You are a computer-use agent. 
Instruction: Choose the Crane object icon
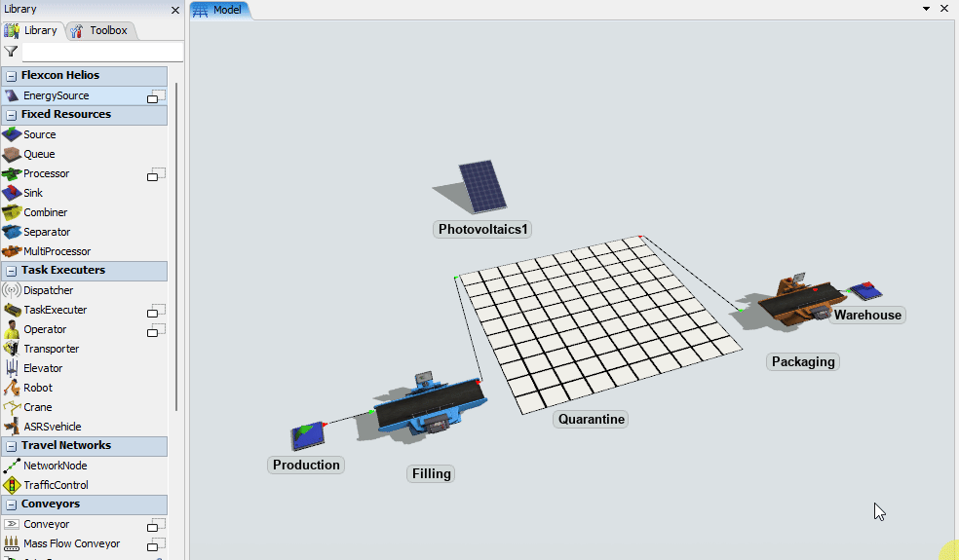(x=12, y=407)
